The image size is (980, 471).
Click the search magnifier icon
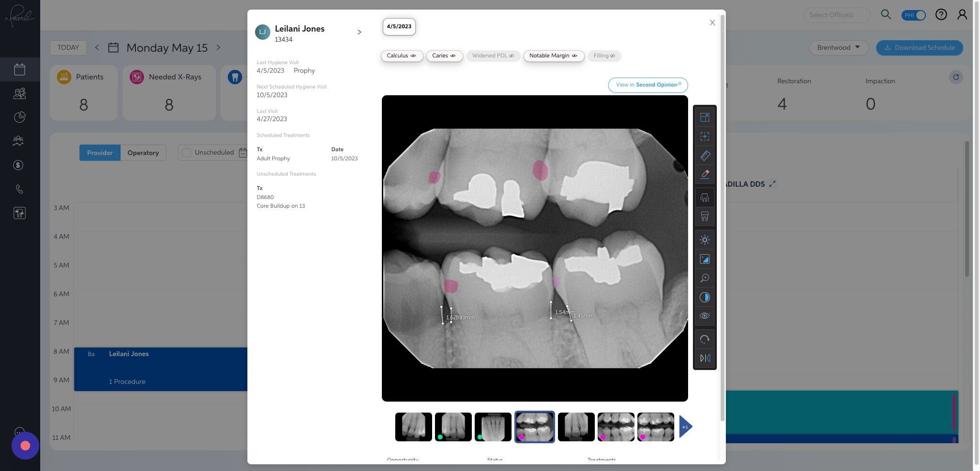[886, 15]
